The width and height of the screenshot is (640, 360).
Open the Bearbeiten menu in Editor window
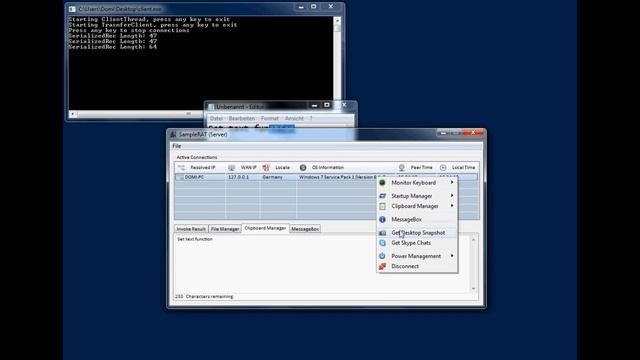(x=242, y=118)
